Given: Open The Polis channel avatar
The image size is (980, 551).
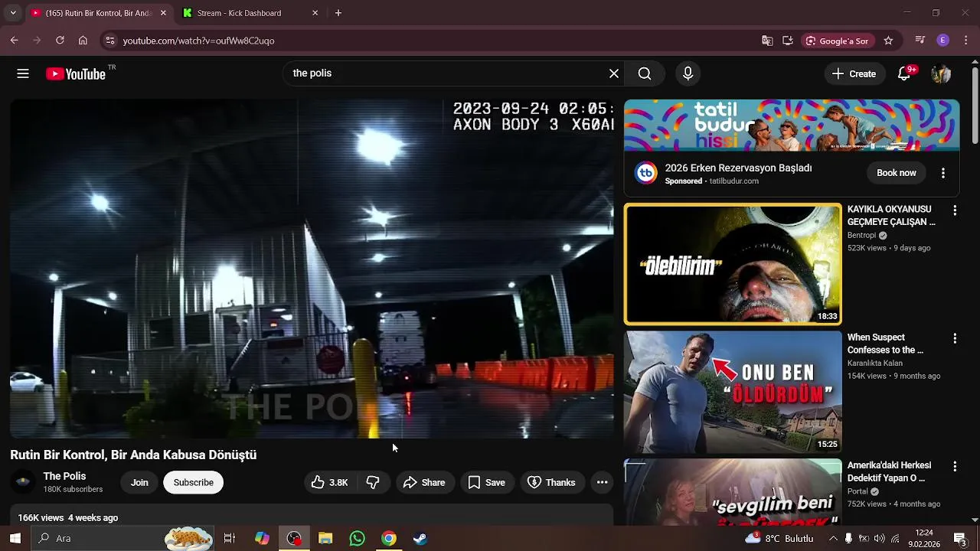Looking at the screenshot, I should pyautogui.click(x=23, y=482).
